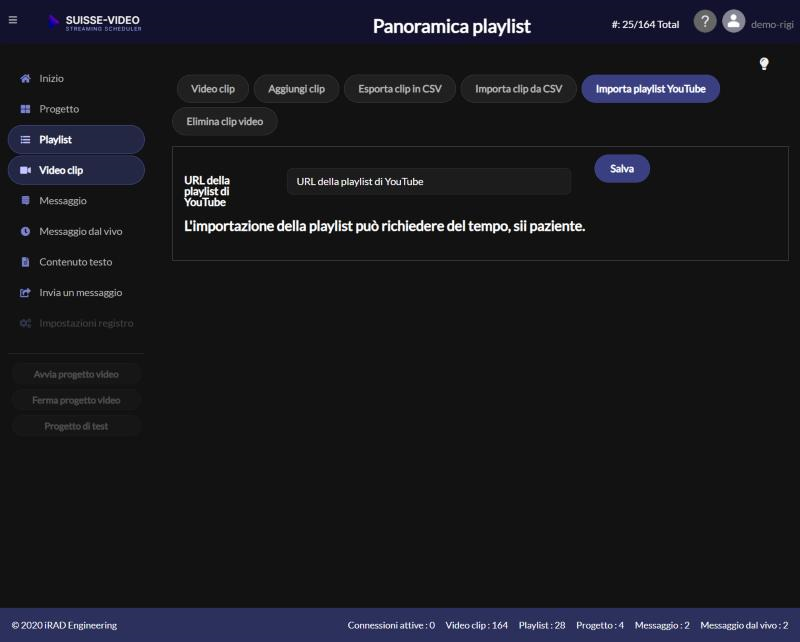The width and height of the screenshot is (800, 642).
Task: Click Messaggio dal vivo : 2 footer status
Action: coord(744,625)
